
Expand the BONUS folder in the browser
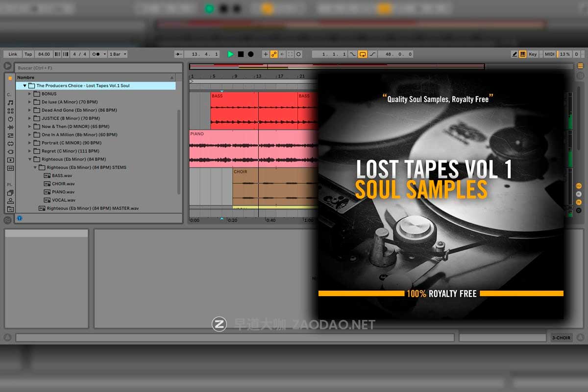click(29, 94)
